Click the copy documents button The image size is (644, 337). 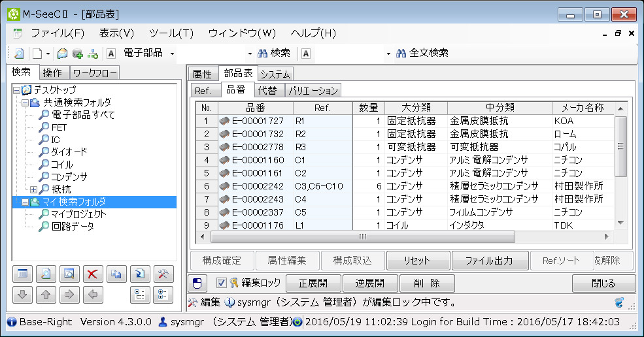click(116, 274)
